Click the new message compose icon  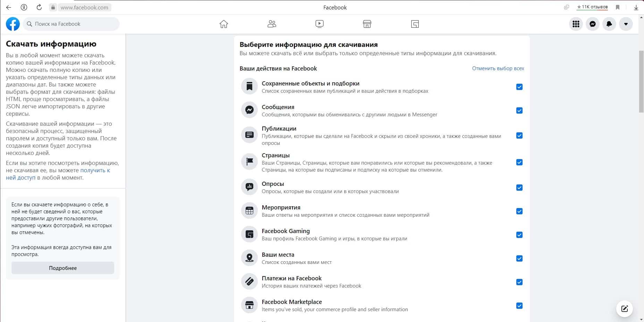coord(625,308)
